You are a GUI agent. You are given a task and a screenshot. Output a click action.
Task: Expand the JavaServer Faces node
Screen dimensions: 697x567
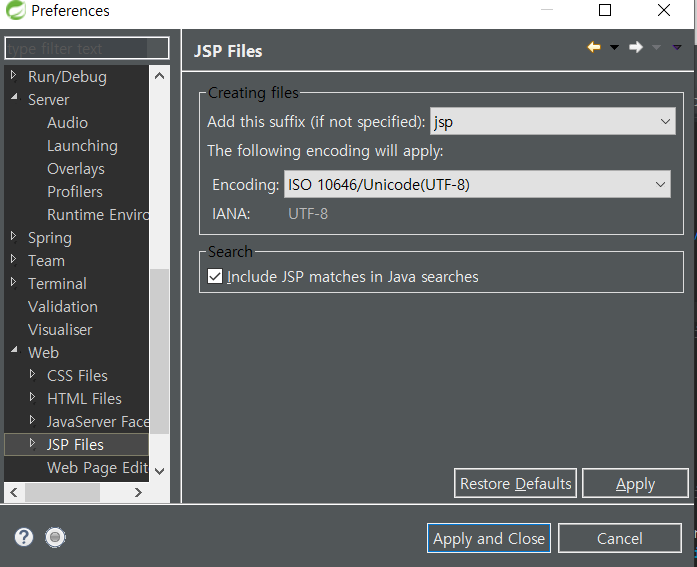point(32,419)
